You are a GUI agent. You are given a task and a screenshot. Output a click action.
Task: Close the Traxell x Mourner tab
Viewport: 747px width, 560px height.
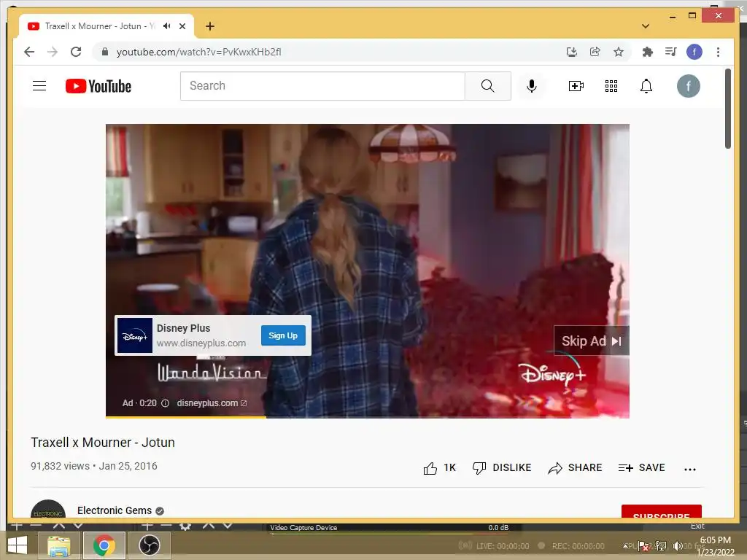[182, 26]
